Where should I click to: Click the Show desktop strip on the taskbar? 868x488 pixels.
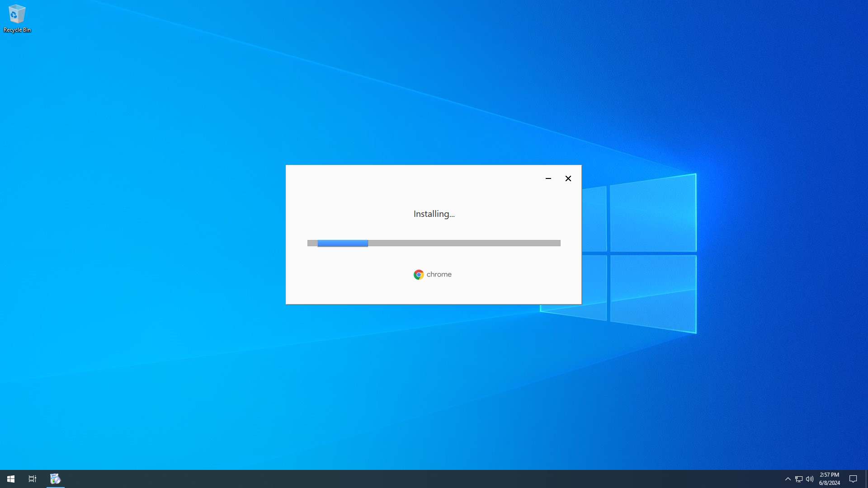866,479
